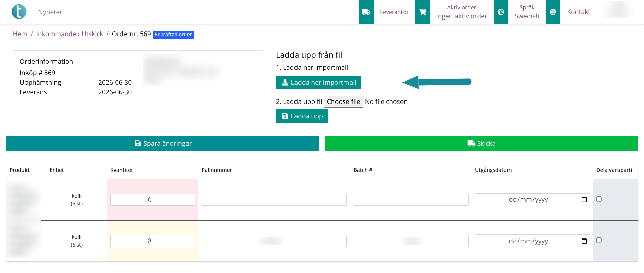Click the teal t logo

[19, 12]
